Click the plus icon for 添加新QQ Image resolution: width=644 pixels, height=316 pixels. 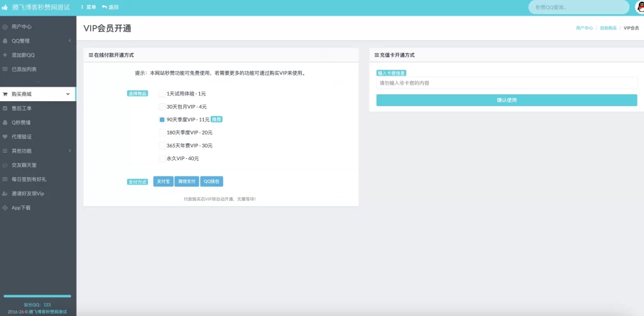5,55
